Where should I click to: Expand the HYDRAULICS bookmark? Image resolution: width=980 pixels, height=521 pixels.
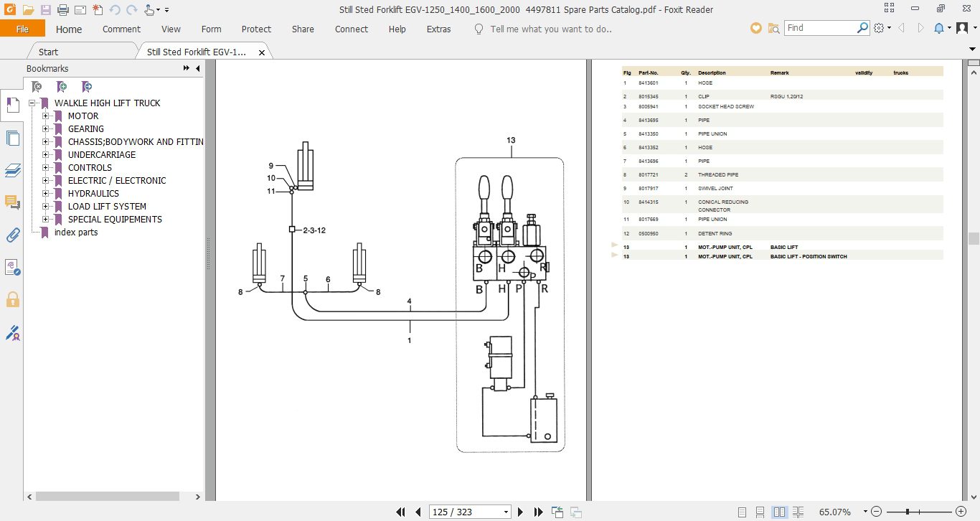[x=46, y=194]
